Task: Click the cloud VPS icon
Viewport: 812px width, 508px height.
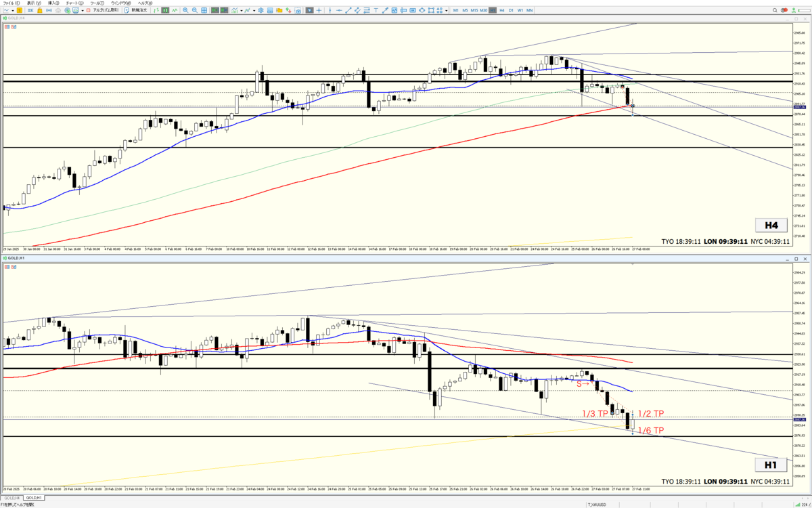Action: [58, 10]
